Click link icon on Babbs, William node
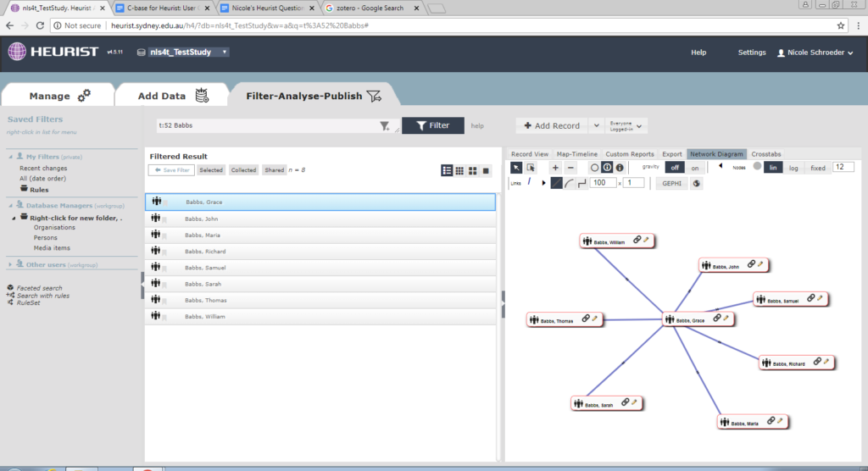This screenshot has width=868, height=471. click(637, 241)
